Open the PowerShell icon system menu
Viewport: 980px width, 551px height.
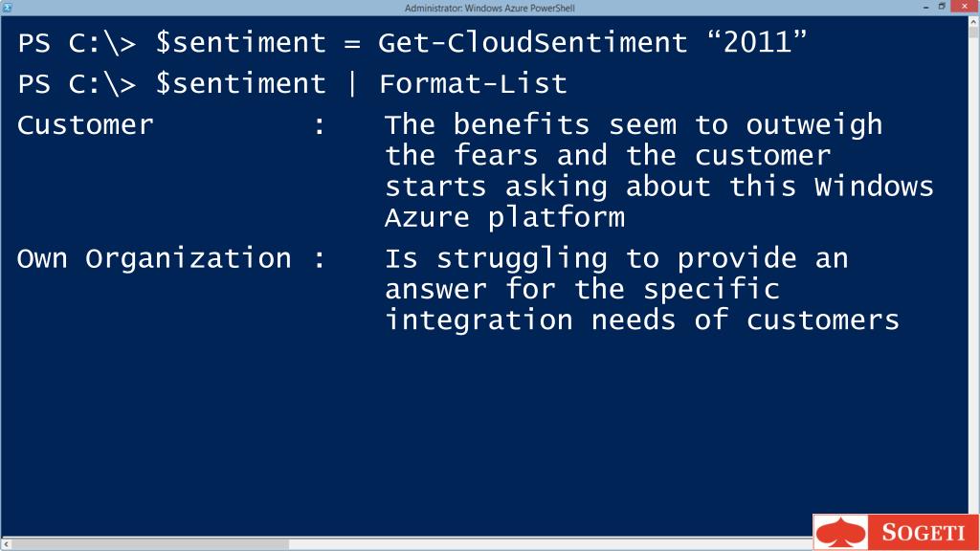pos(7,8)
